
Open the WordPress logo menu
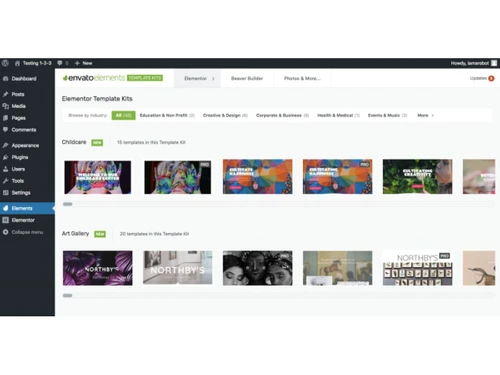pyautogui.click(x=5, y=63)
